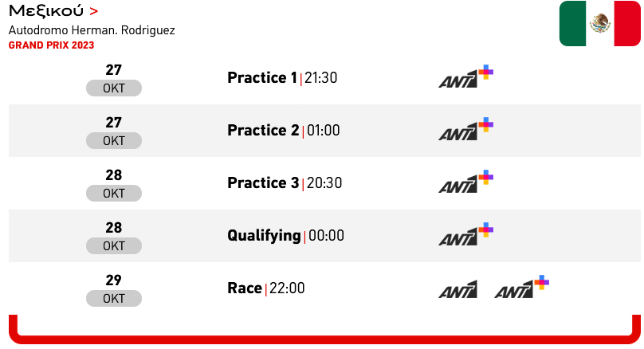The height and width of the screenshot is (349, 644).
Task: Click the GRAND PRIX 2023 label
Action: pos(51,45)
